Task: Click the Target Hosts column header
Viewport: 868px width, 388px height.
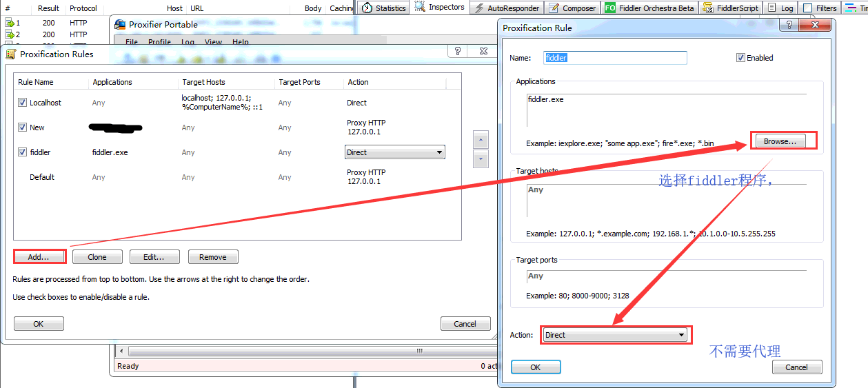Action: tap(227, 82)
